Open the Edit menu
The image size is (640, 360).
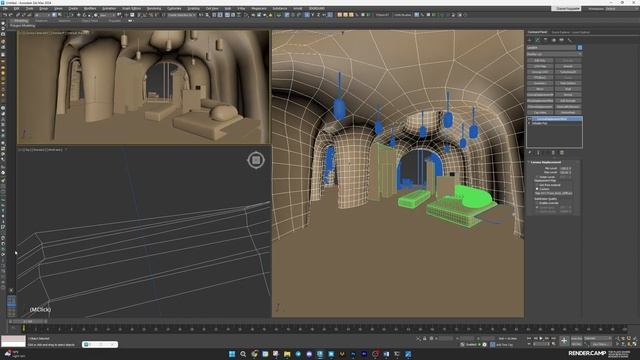(16, 8)
